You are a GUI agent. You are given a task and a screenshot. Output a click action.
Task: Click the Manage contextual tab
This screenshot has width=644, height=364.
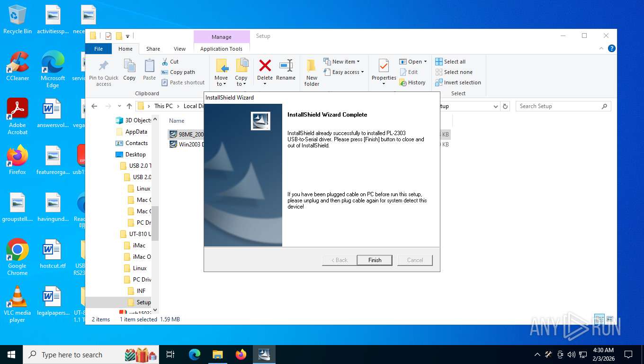tap(222, 37)
